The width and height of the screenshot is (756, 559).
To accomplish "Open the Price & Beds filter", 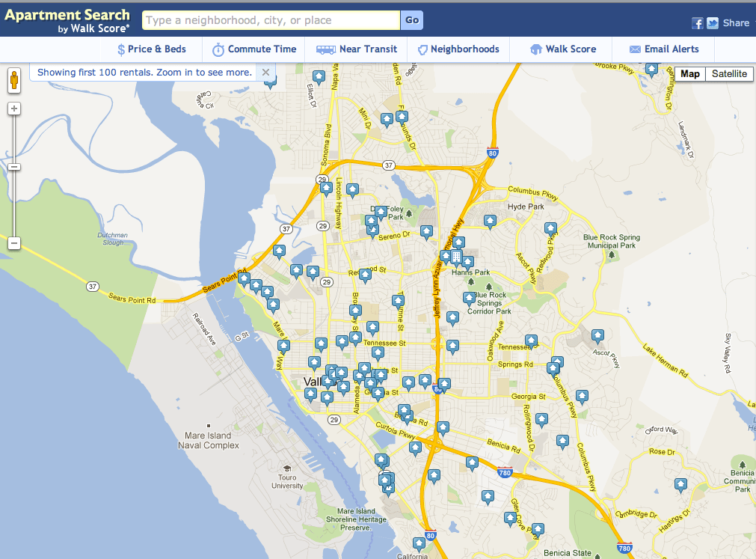I will [151, 49].
